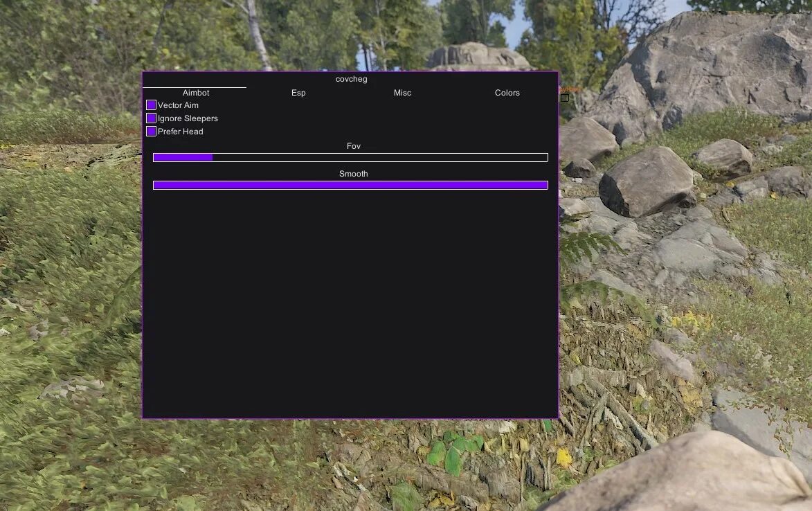Uncheck the Prefer Head checkbox

pyautogui.click(x=151, y=132)
